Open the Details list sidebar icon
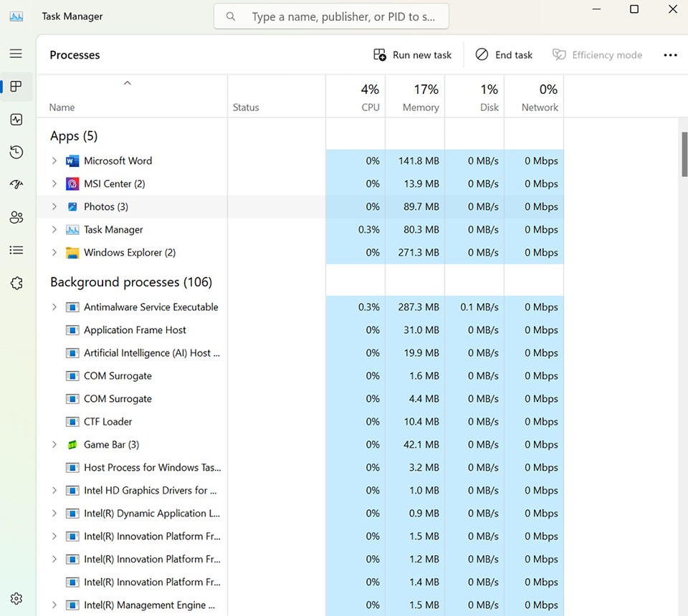This screenshot has width=688, height=616. [16, 250]
